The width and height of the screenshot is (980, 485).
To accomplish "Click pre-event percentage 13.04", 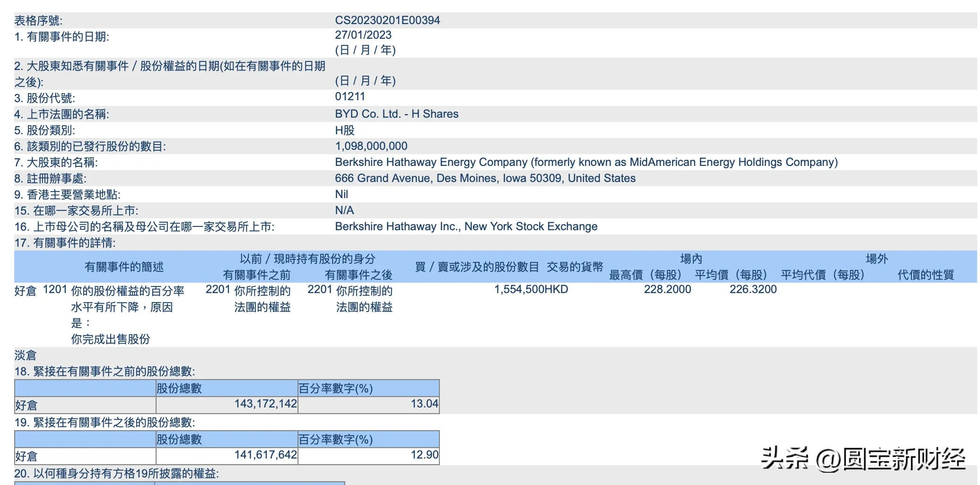I will (x=424, y=404).
